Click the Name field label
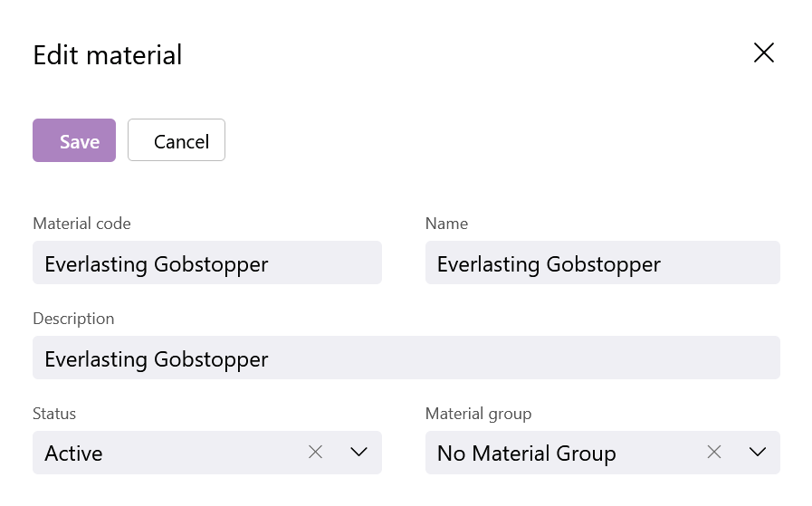Screen dimensions: 812x506 pos(446,224)
